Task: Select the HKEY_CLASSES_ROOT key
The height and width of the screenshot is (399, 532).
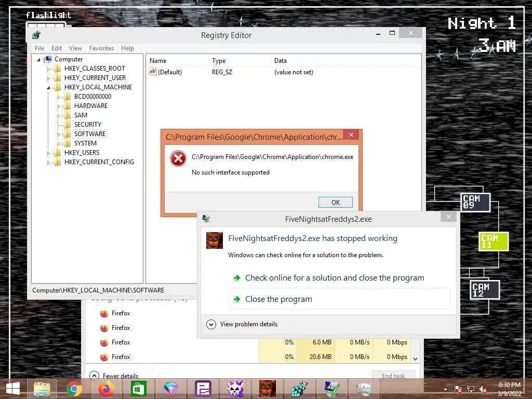Action: (x=95, y=68)
